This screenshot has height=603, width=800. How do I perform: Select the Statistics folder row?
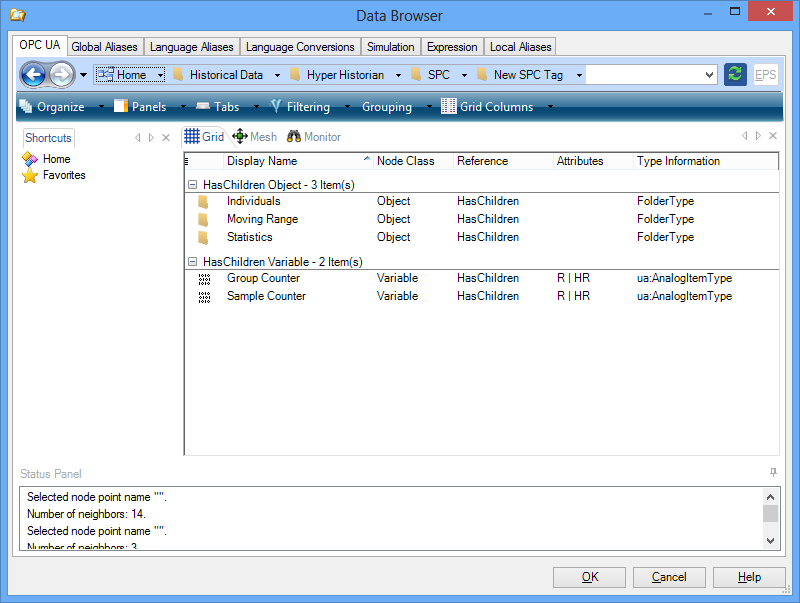[x=248, y=237]
